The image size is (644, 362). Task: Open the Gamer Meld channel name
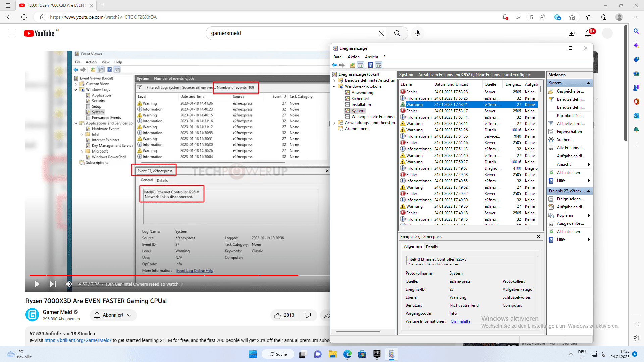(57, 312)
